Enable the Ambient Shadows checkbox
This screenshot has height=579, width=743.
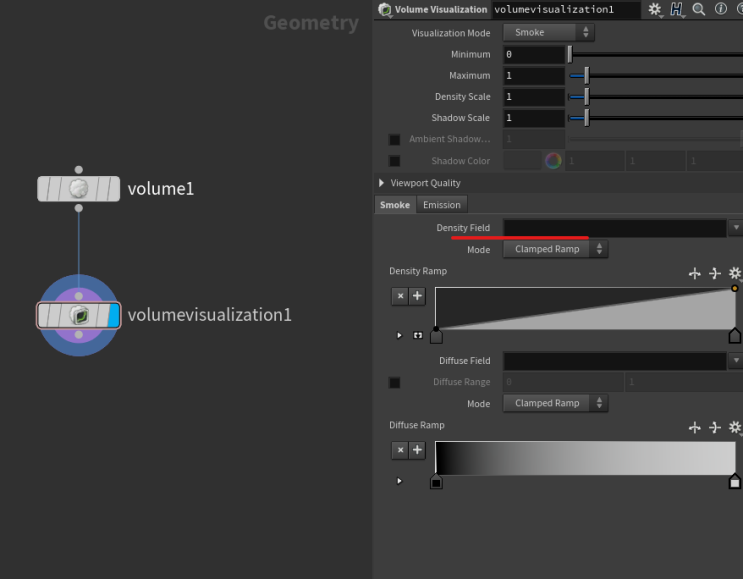(394, 139)
